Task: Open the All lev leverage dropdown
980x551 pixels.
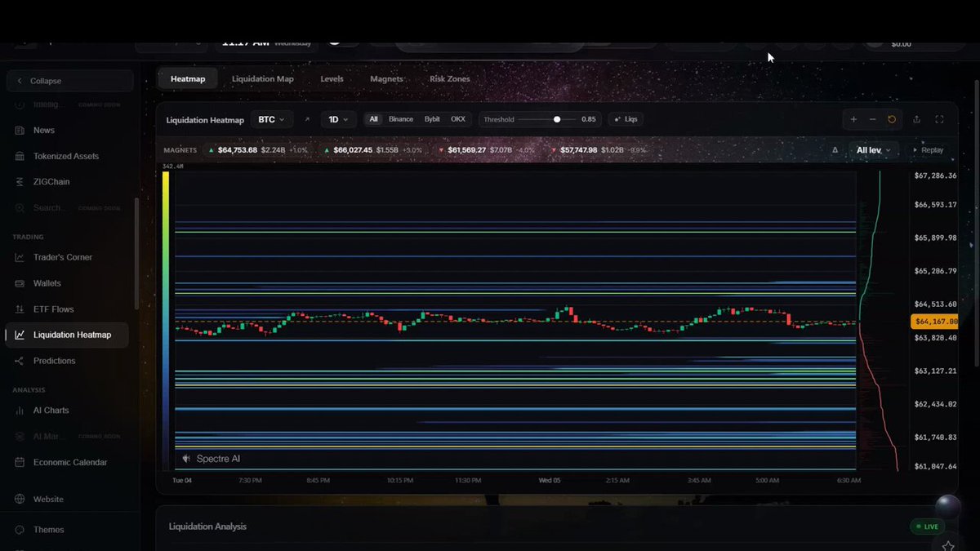Action: tap(873, 150)
